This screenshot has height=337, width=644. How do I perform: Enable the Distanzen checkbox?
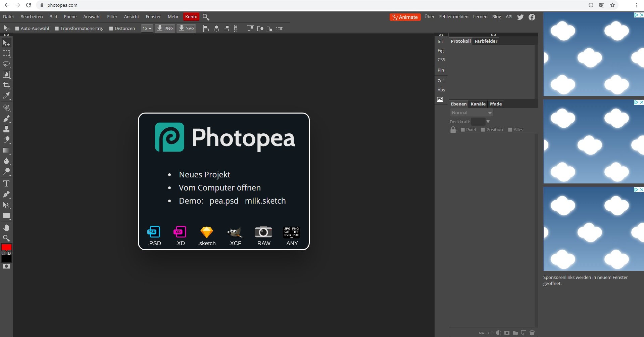pyautogui.click(x=111, y=29)
